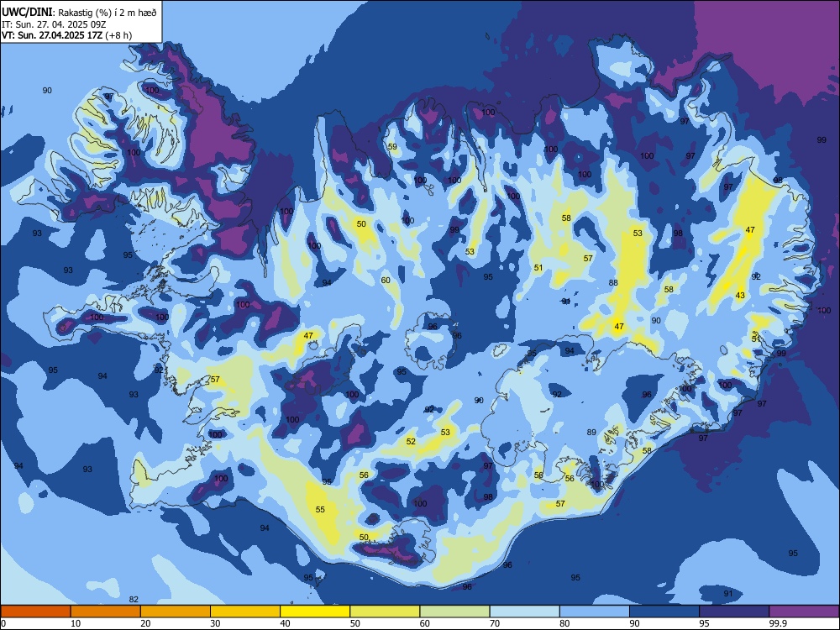This screenshot has height=630, width=840.
Task: Click the 10–20 orange legend swatch
Action: [106, 612]
